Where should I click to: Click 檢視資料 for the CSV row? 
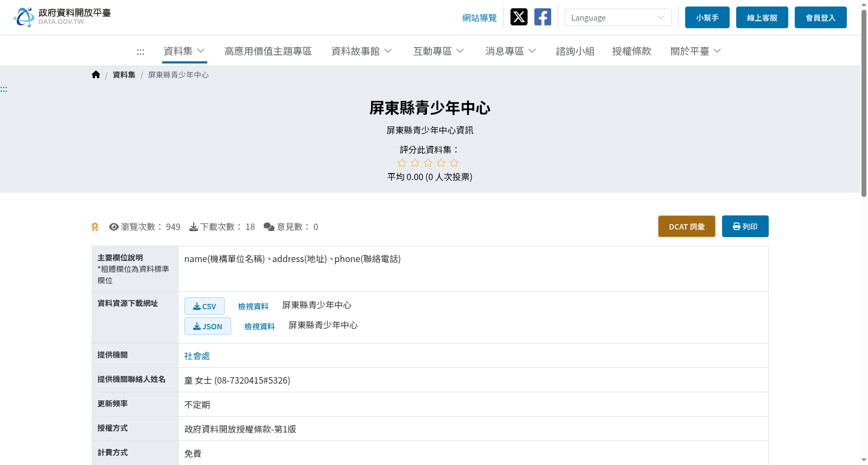pyautogui.click(x=253, y=307)
